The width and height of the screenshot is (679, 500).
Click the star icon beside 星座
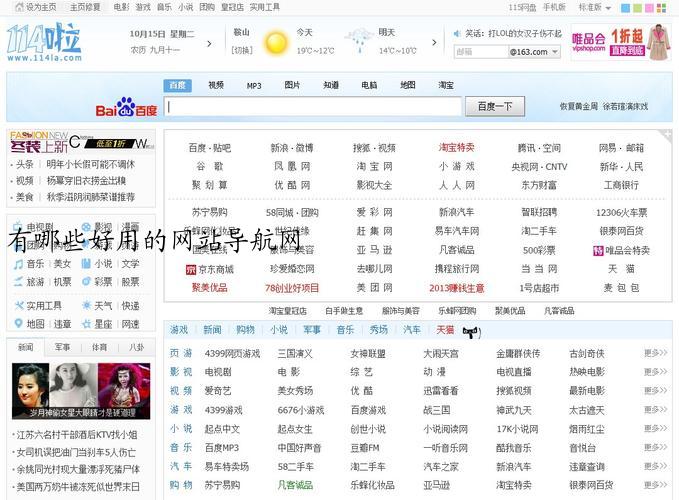(x=86, y=323)
